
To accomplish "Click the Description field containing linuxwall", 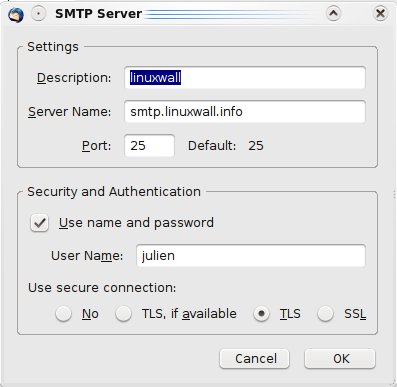I will coord(245,78).
